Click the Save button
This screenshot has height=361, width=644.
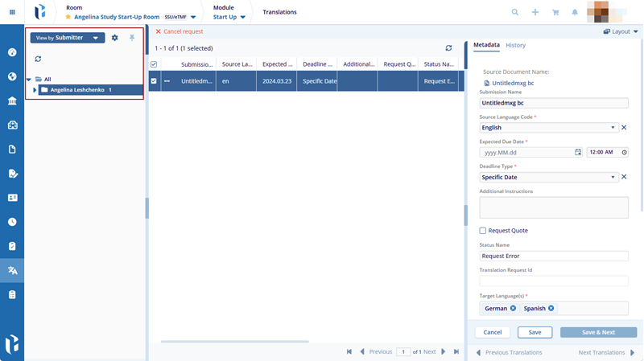click(x=535, y=332)
